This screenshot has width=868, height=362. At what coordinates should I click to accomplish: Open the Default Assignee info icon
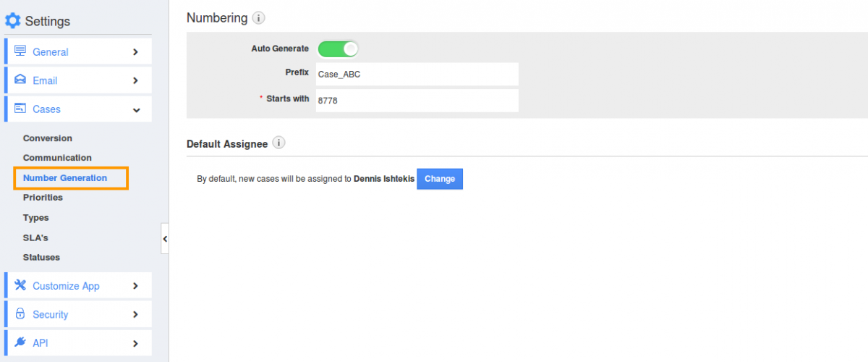(x=279, y=143)
